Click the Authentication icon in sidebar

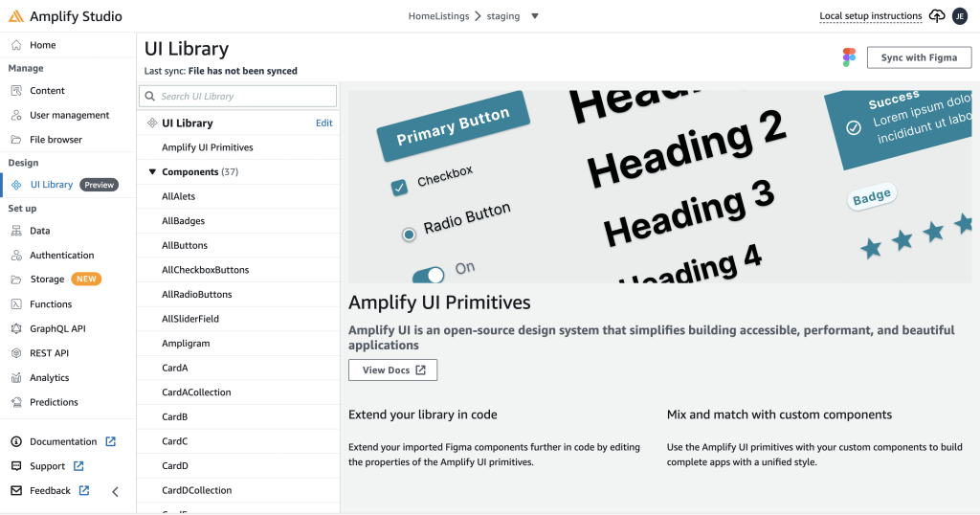(16, 255)
